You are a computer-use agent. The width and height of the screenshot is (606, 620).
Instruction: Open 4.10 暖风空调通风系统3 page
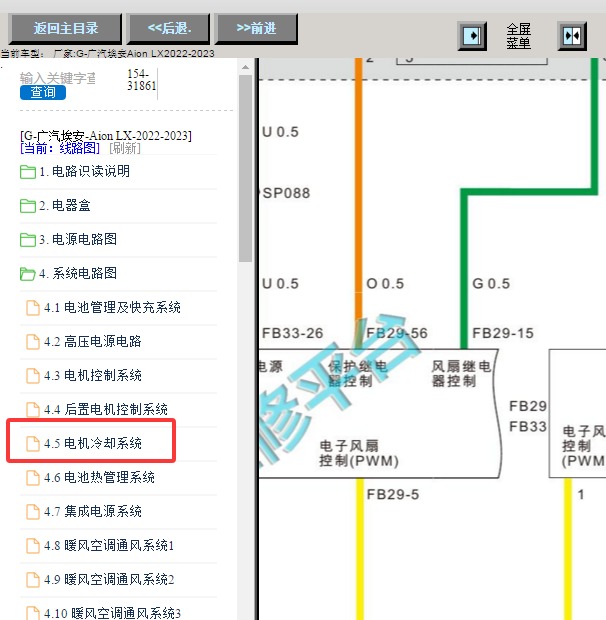pos(112,613)
